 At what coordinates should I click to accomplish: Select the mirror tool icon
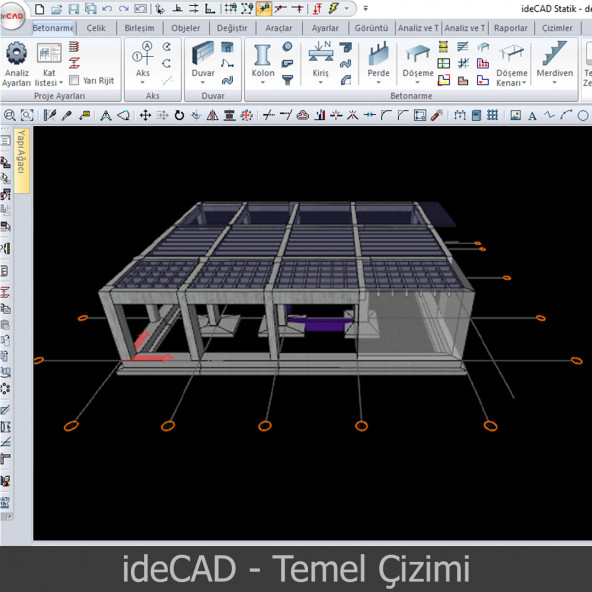(213, 115)
